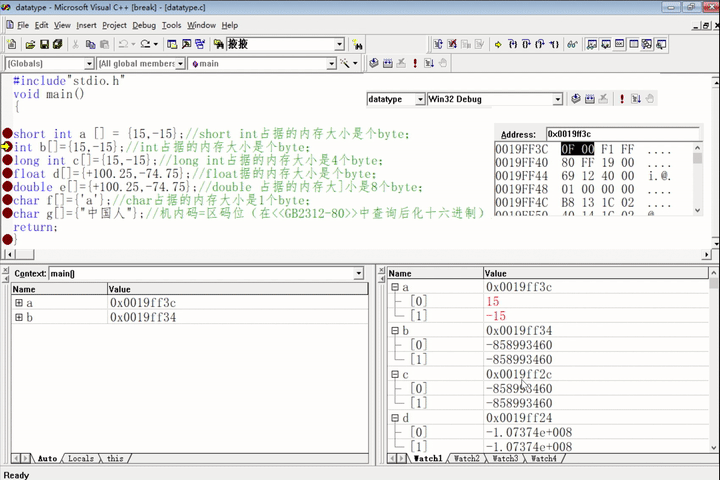Toggle the Variables window icon in debug toolbar
The image size is (720, 480).
coord(606,44)
